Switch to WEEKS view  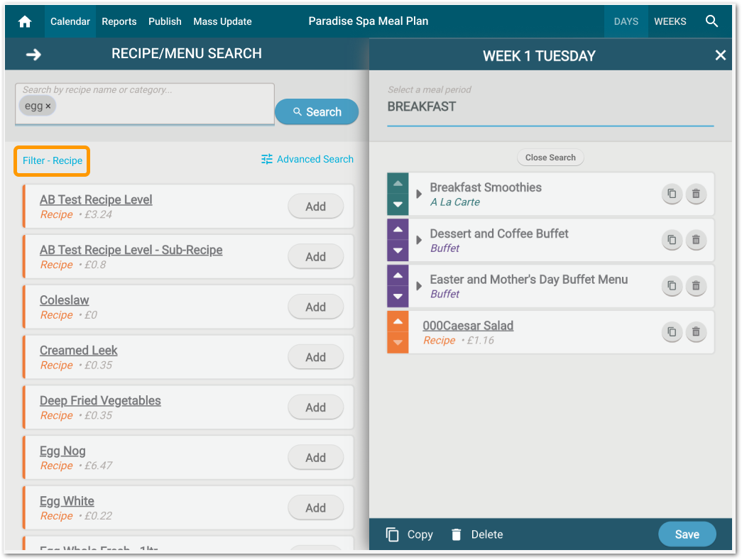tap(670, 21)
